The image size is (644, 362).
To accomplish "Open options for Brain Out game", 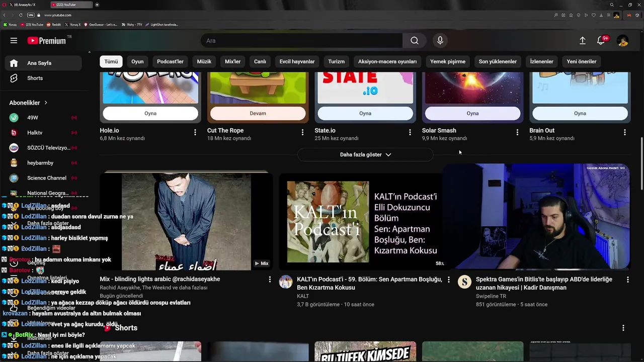I will (x=624, y=132).
